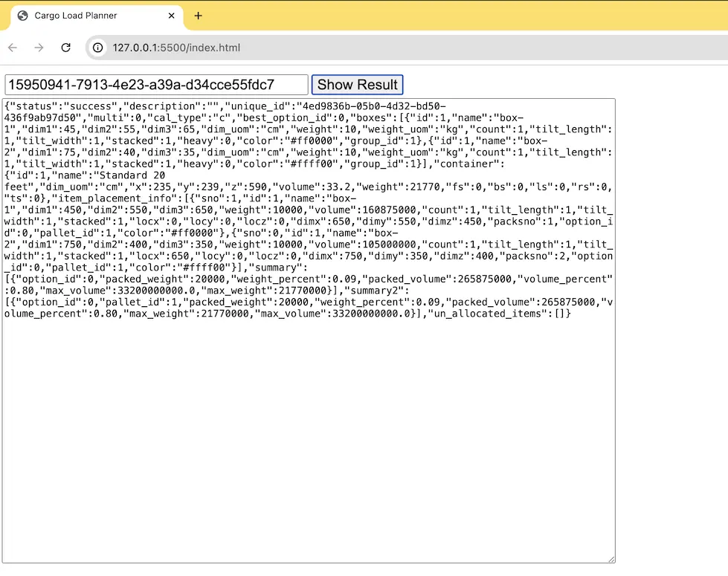Open a new tab with plus icon
The width and height of the screenshot is (728, 576).
coord(199,16)
